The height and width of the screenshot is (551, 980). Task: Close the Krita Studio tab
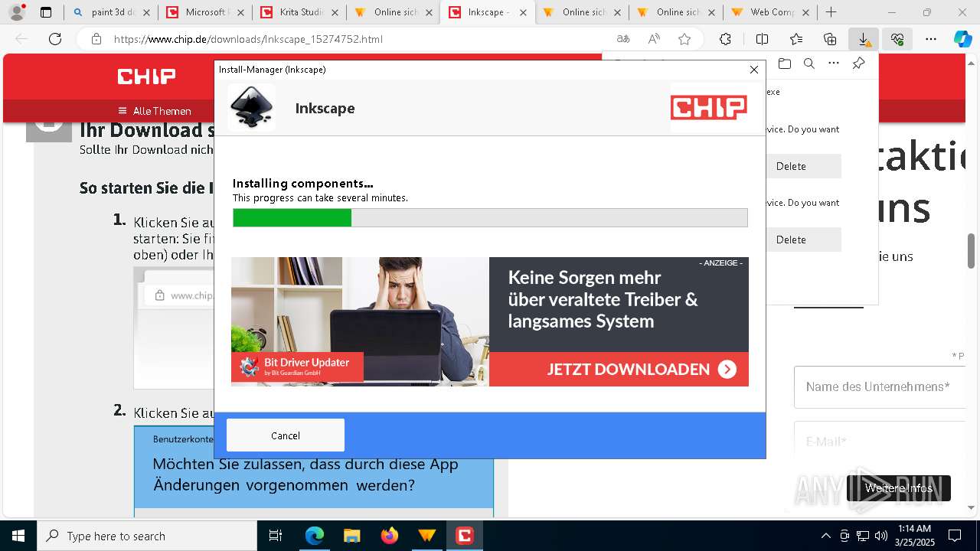[x=335, y=12]
